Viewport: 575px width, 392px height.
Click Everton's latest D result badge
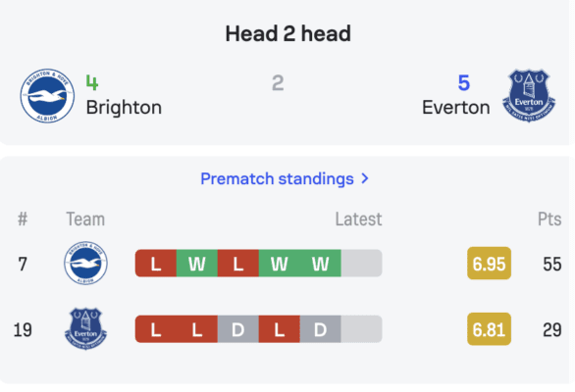[321, 329]
